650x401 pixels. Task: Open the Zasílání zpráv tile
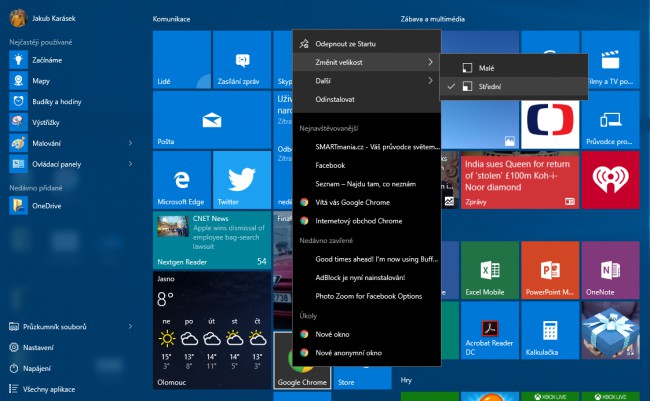(x=242, y=60)
